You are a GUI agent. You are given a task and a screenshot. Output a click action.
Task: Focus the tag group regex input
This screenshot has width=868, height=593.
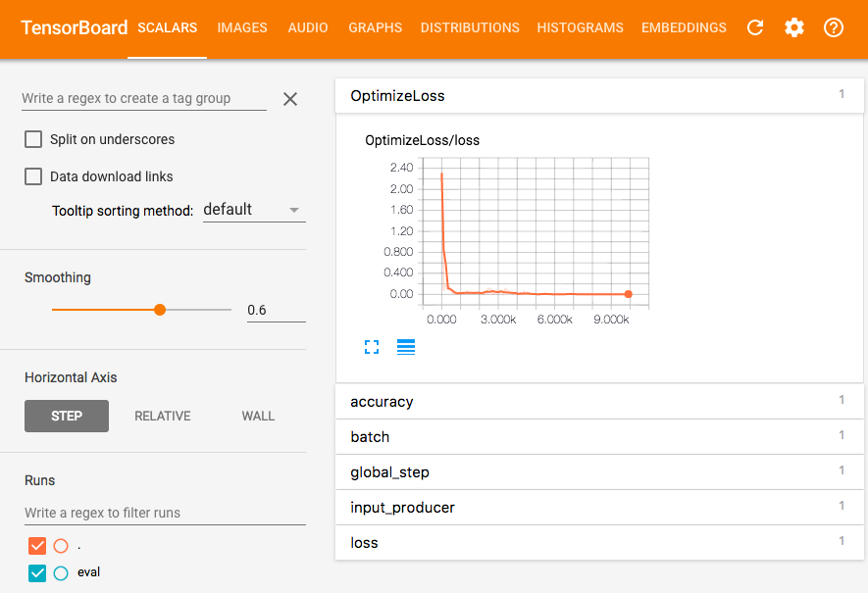(144, 98)
